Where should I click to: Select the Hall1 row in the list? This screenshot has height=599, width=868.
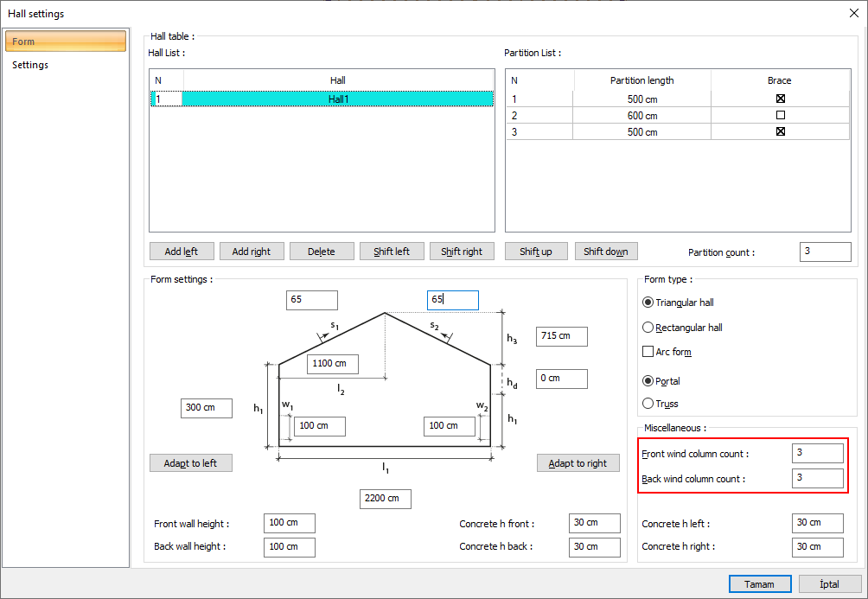[337, 98]
